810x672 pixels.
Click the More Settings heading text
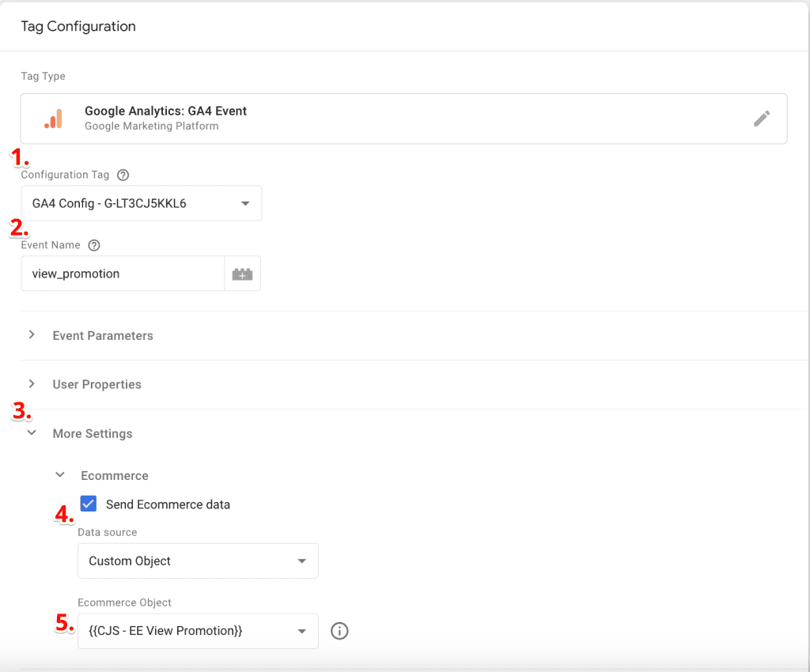(x=93, y=434)
